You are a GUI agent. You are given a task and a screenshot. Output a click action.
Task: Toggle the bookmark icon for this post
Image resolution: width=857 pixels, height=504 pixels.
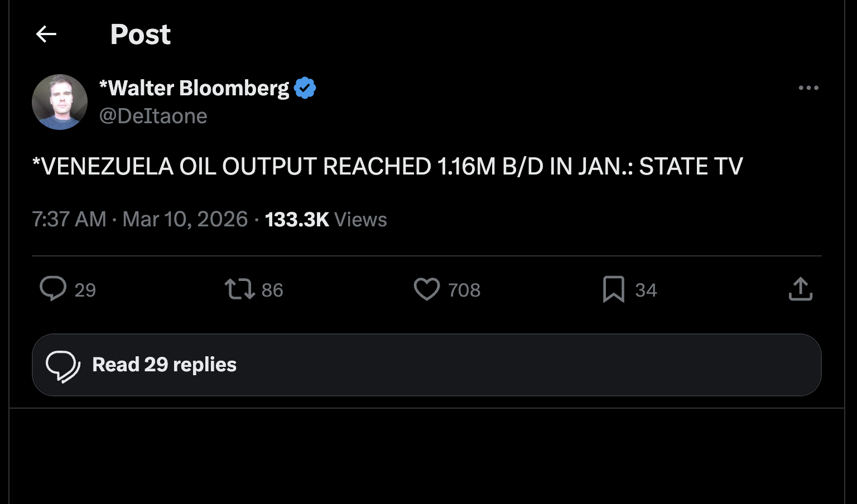coord(614,289)
